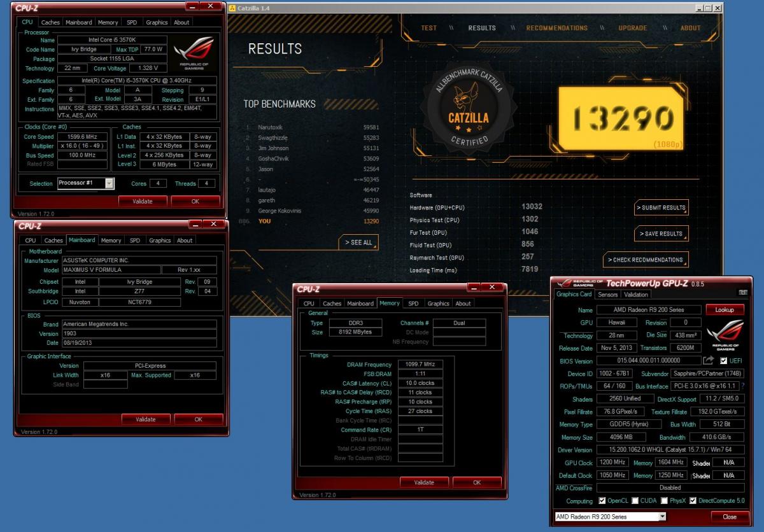Image resolution: width=764 pixels, height=532 pixels.
Task: Click OK in CPU-Z mainboard window
Action: point(199,419)
